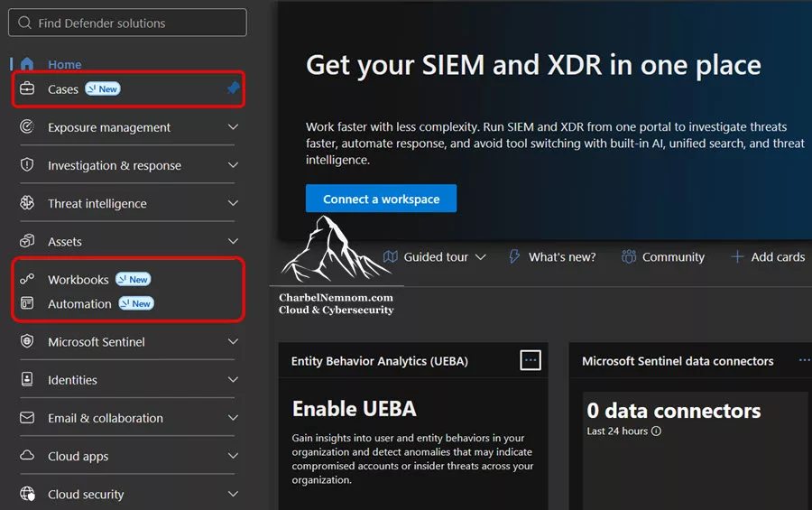Select Threat intelligence menu label
812x510 pixels.
pos(97,204)
